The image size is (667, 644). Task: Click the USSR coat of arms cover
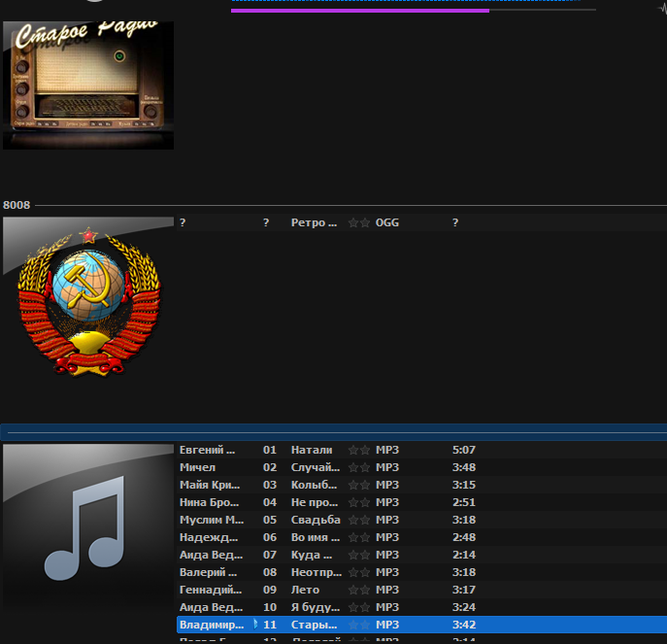tap(88, 302)
